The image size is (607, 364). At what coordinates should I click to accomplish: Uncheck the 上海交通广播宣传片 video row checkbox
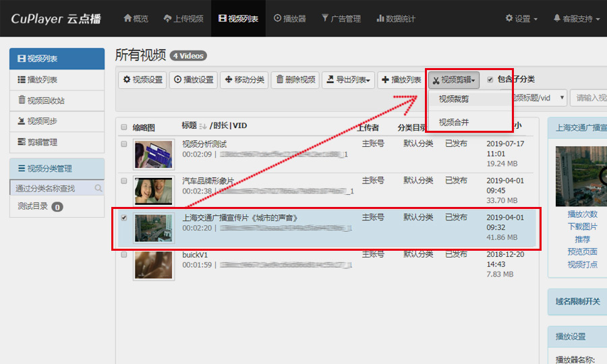coord(123,218)
